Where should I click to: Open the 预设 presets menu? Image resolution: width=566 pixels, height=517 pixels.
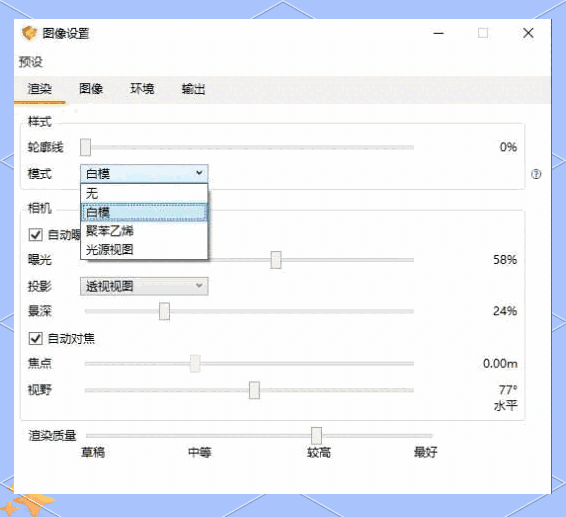click(31, 62)
